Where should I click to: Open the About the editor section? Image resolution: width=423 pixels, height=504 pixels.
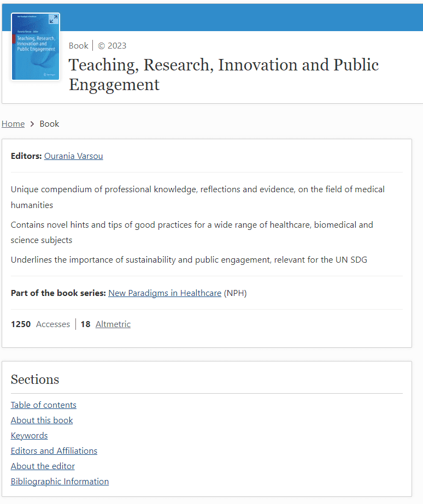click(x=43, y=466)
